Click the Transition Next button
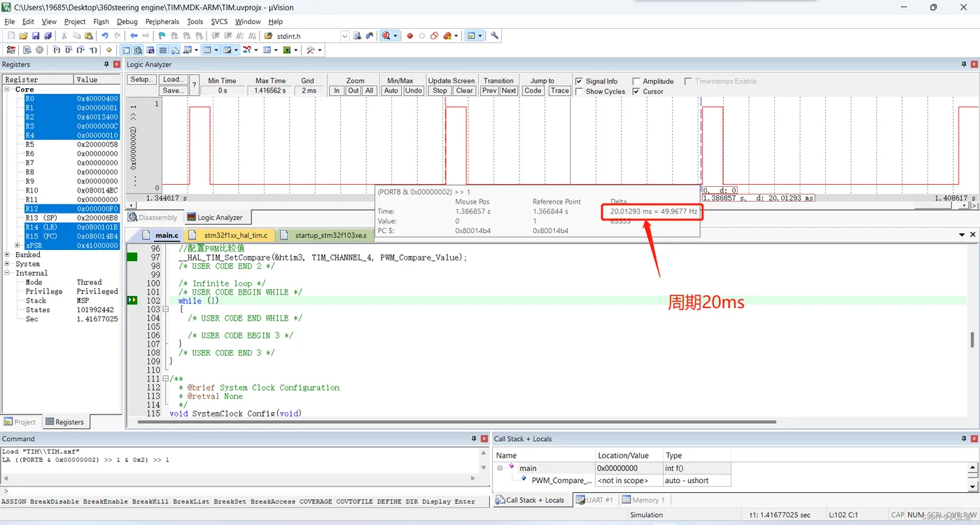The width and height of the screenshot is (980, 525). pyautogui.click(x=509, y=91)
